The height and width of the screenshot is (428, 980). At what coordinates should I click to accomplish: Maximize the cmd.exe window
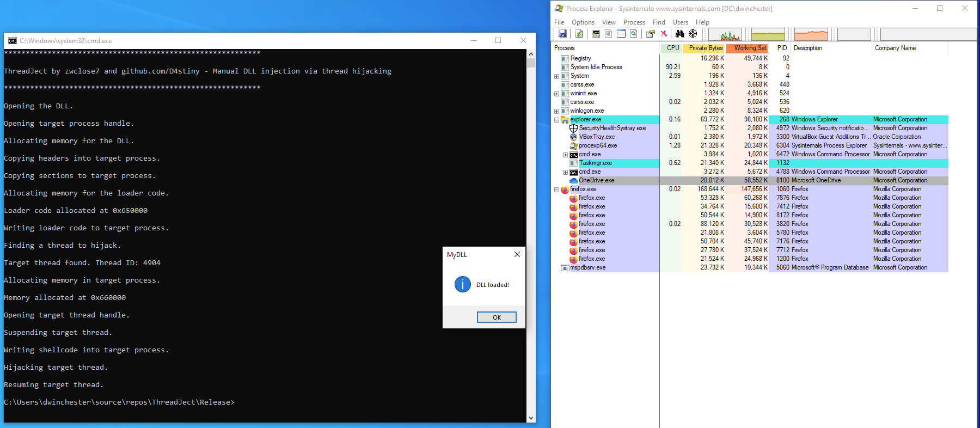pyautogui.click(x=498, y=40)
